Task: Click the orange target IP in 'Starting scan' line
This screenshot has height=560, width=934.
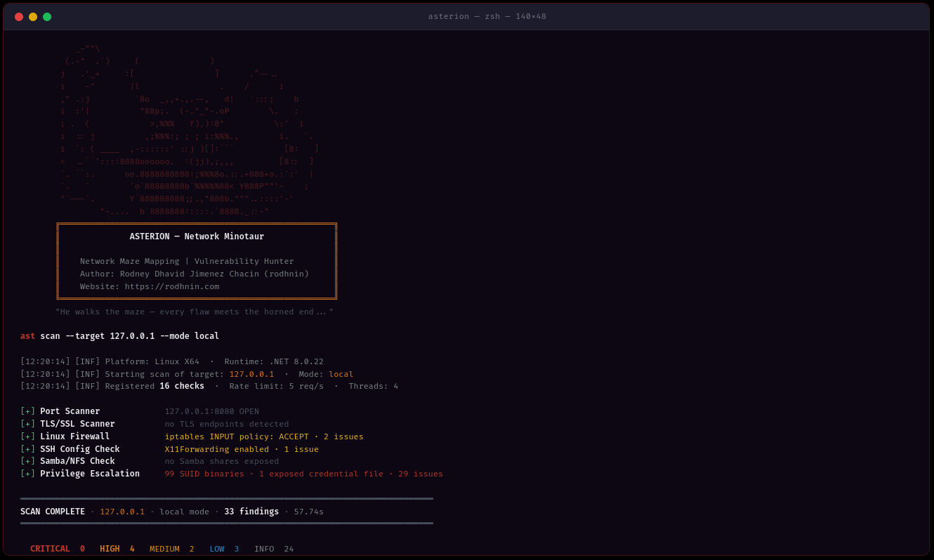Action: [x=251, y=374]
